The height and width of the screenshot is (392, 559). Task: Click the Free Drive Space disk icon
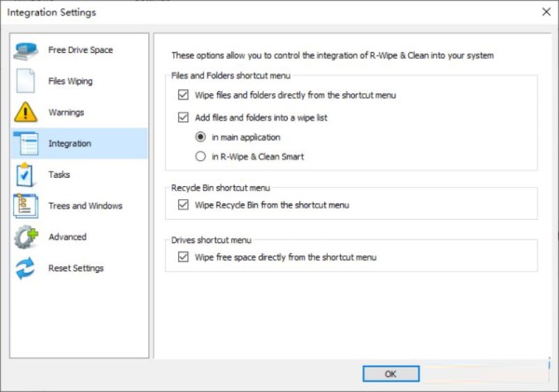tap(26, 51)
